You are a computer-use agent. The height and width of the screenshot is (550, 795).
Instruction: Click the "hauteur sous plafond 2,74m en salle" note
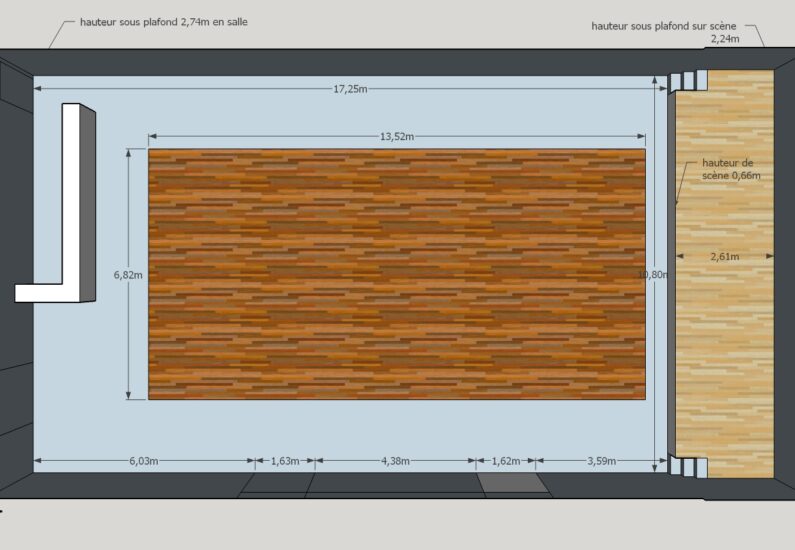pyautogui.click(x=164, y=22)
